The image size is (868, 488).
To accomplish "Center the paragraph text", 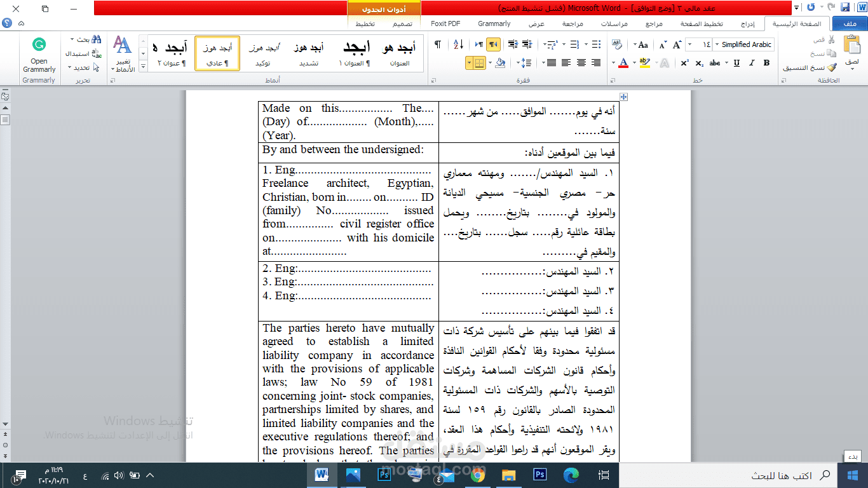I will click(x=581, y=63).
